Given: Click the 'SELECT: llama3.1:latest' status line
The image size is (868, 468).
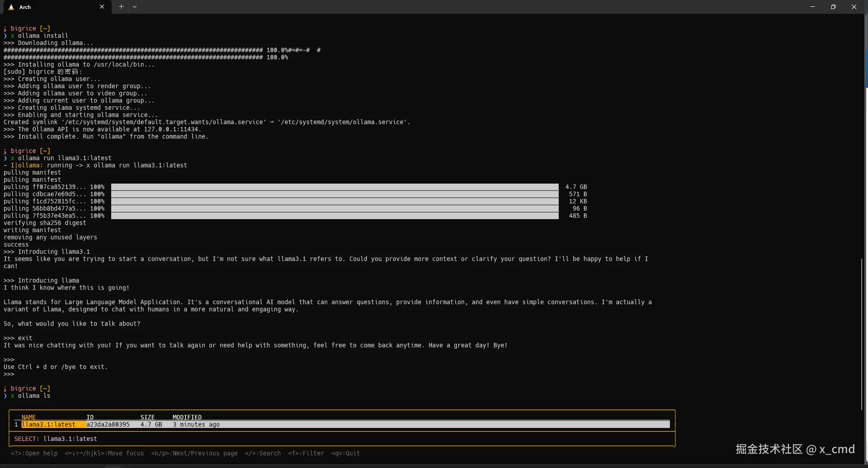Looking at the screenshot, I should click(x=56, y=439).
